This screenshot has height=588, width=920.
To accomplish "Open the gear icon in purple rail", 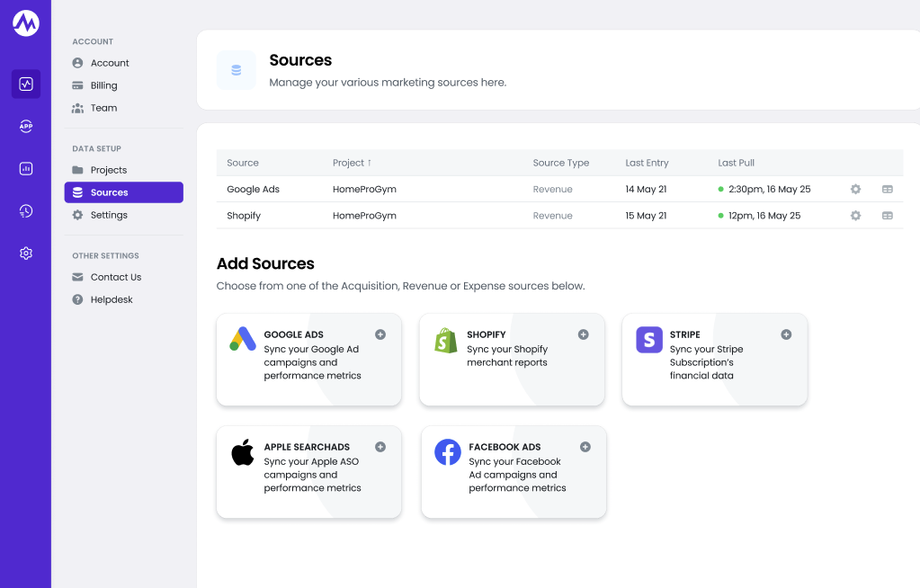I will tap(26, 253).
